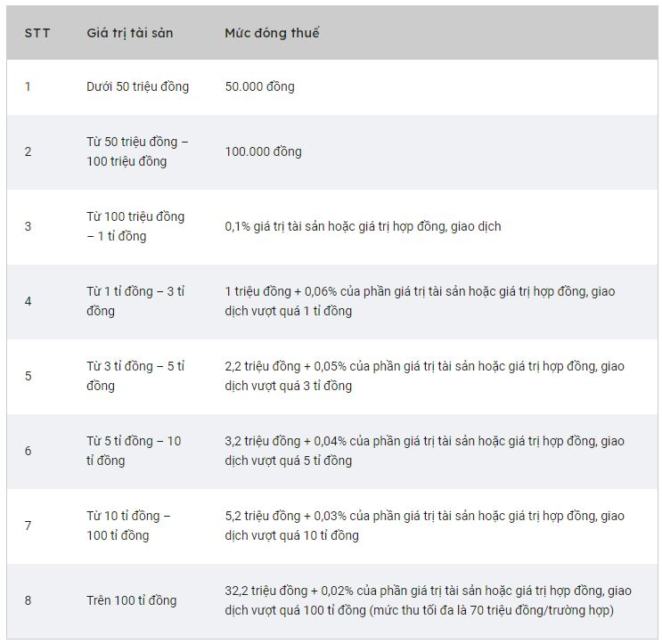
Task: Select the "Từ 10 tỉ đồng – 100 tỉ đồng" cell
Action: click(129, 526)
